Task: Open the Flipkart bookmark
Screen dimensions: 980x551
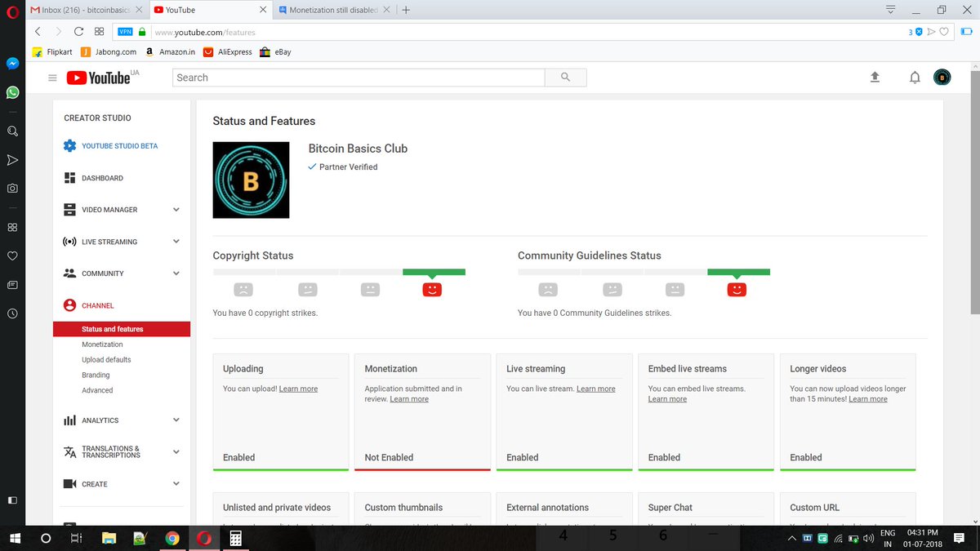Action: point(53,51)
